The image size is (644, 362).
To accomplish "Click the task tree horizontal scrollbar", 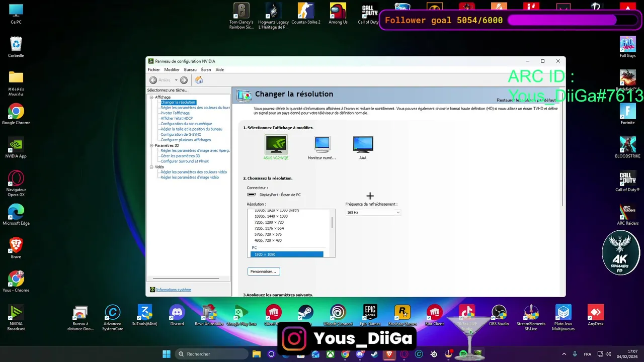I will click(185, 279).
